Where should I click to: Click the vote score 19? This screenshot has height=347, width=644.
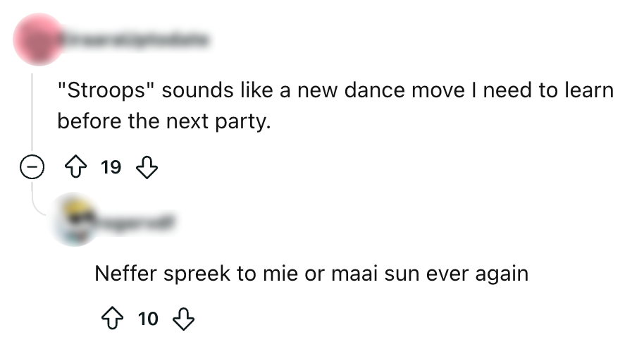coord(111,168)
